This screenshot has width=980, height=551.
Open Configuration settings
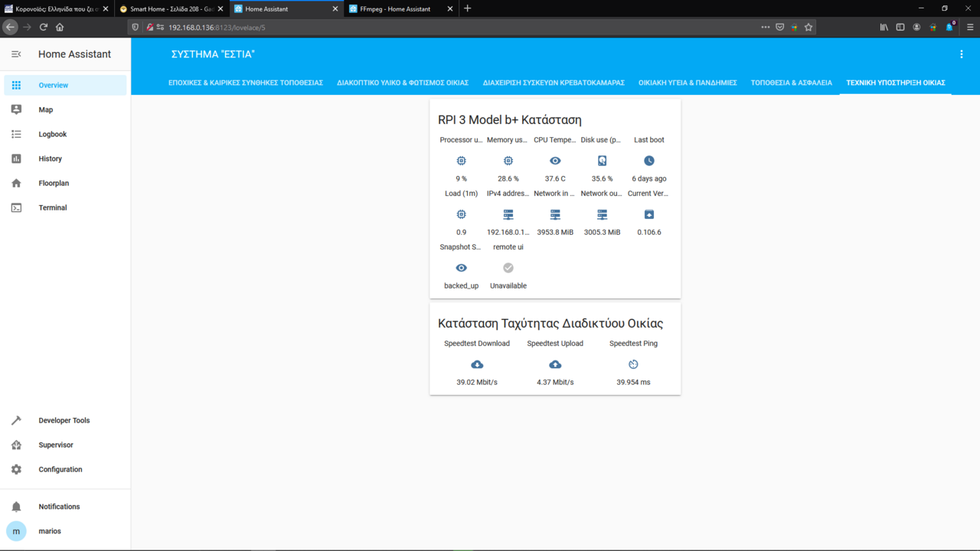click(x=65, y=469)
